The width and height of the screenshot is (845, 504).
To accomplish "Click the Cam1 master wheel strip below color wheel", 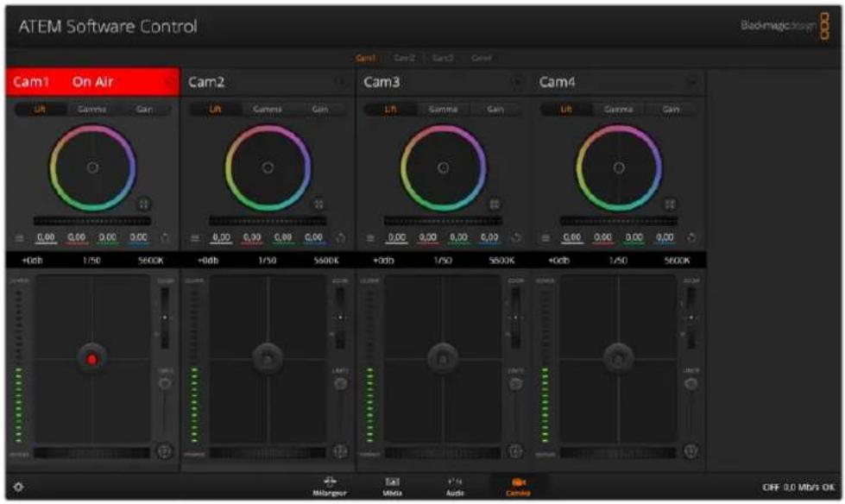I will [92, 221].
